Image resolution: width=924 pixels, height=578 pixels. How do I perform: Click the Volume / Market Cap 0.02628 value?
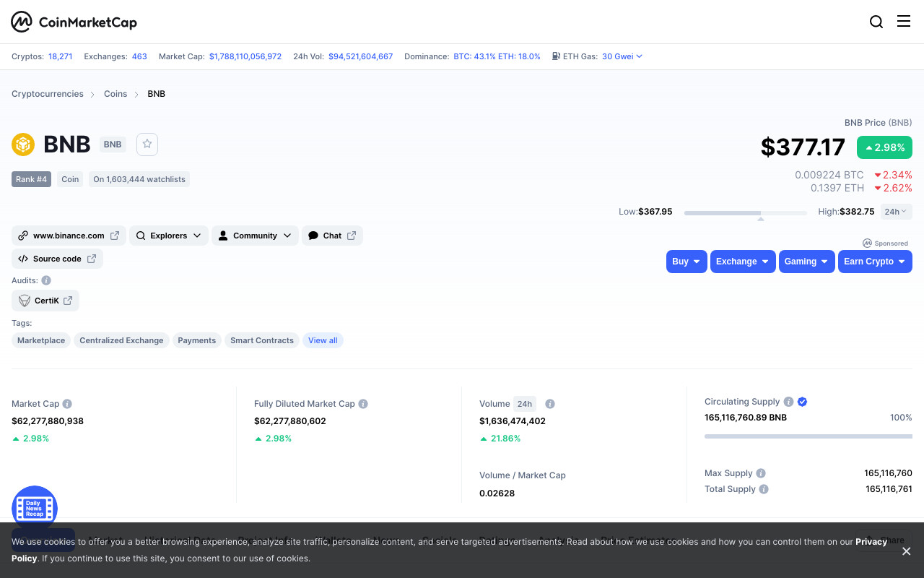click(x=497, y=493)
